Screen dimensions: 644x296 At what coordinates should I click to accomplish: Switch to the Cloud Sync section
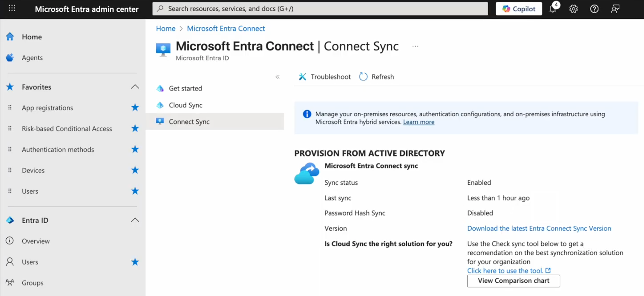(x=185, y=105)
